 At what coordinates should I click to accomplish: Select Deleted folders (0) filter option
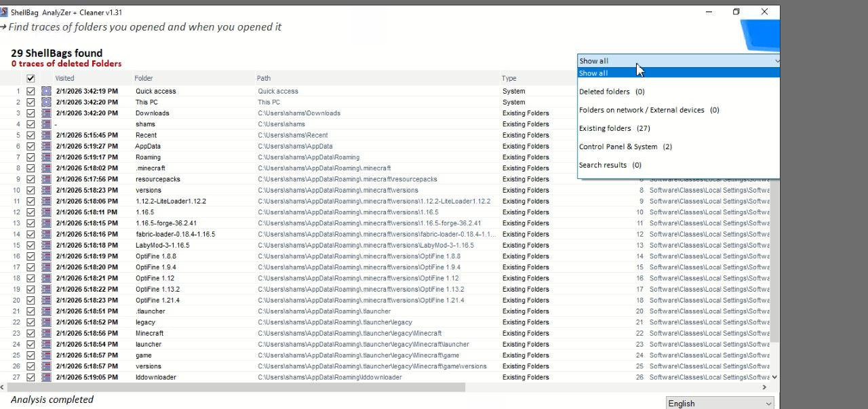tap(612, 92)
